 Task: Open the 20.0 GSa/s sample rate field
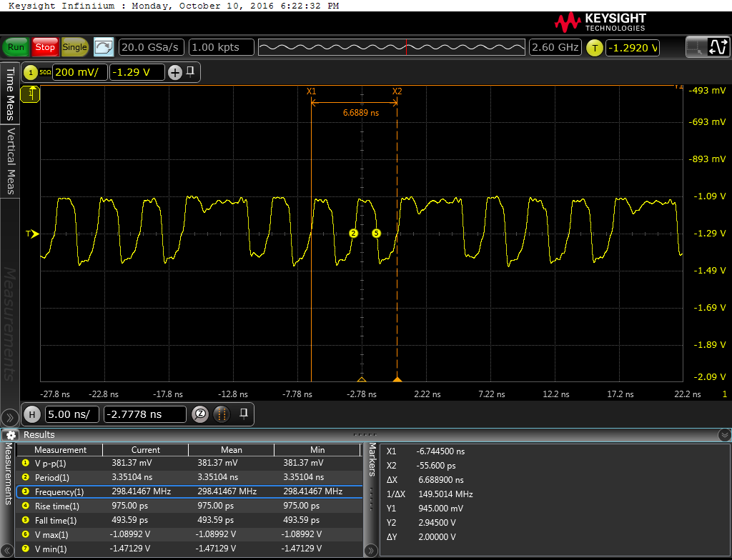point(152,47)
